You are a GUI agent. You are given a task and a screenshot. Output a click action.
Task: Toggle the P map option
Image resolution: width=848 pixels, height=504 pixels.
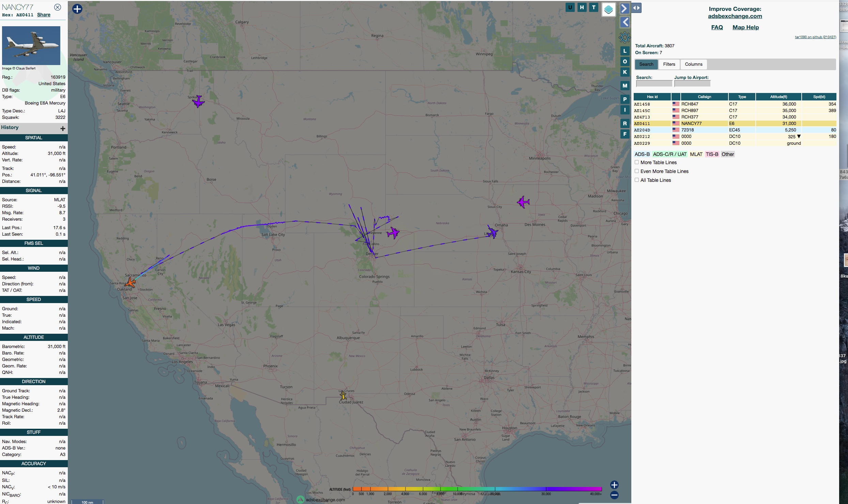tap(625, 99)
